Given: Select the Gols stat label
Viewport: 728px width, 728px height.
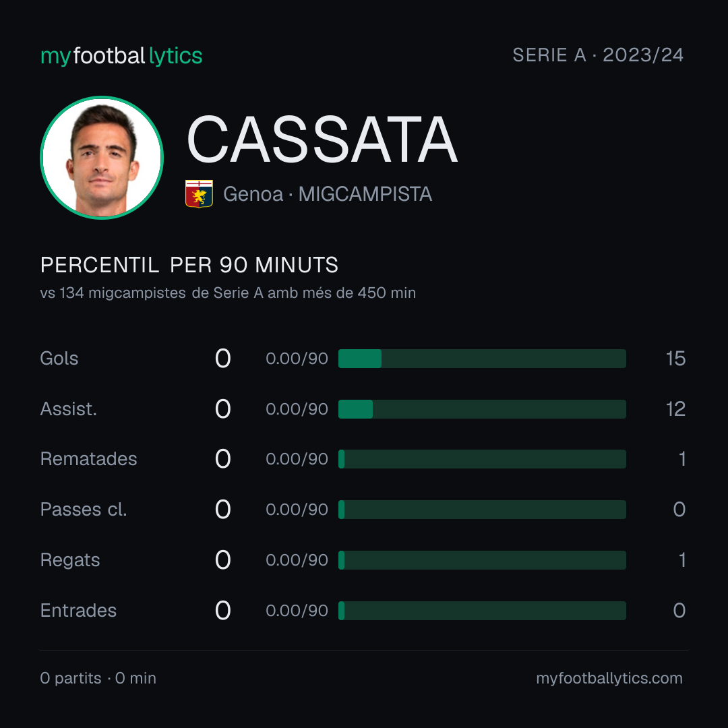Looking at the screenshot, I should (x=59, y=359).
